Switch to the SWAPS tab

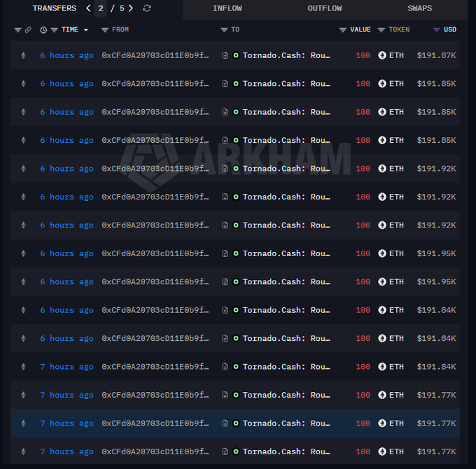[x=419, y=8]
